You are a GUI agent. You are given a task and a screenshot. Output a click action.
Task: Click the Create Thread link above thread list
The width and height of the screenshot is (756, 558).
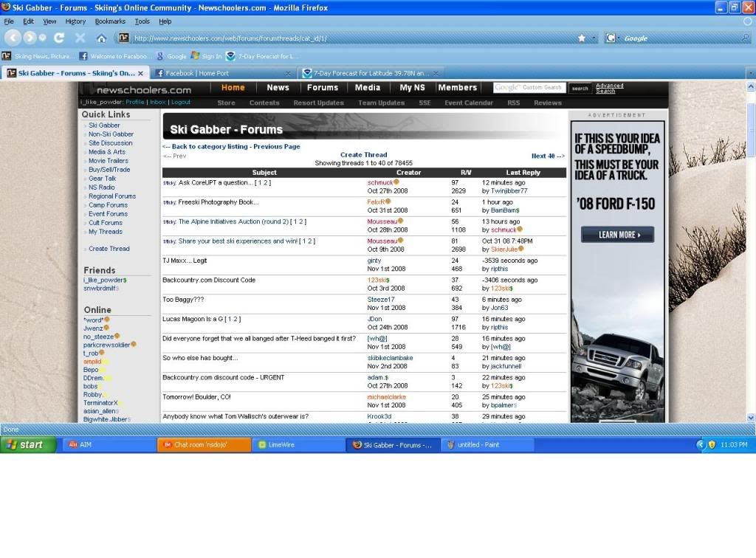coord(363,155)
